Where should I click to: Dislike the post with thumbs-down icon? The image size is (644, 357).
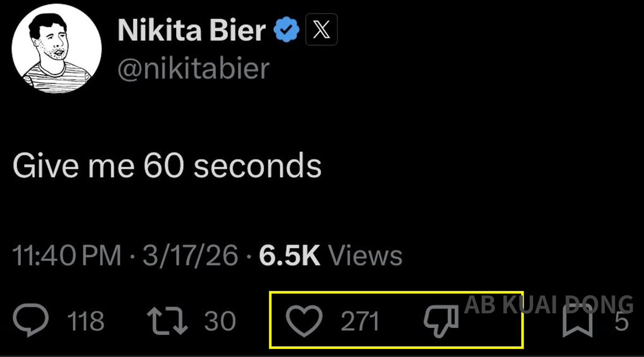pos(441,322)
